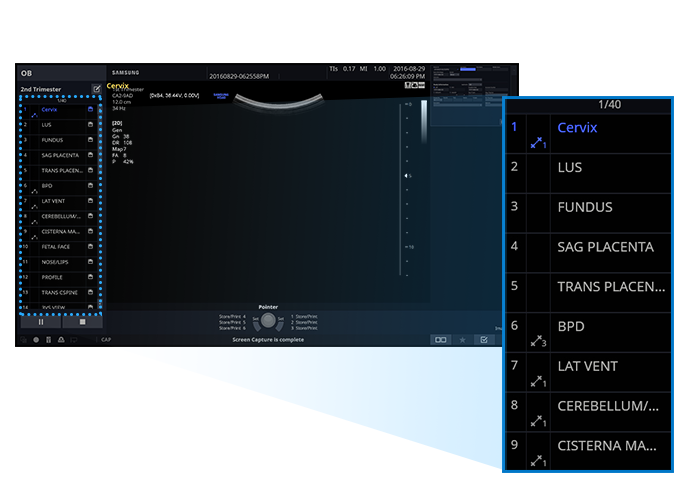Viewport: 689px width, 477px height.
Task: Click the enlarged CEREBELLUM measurement caliper icon
Action: tap(538, 421)
